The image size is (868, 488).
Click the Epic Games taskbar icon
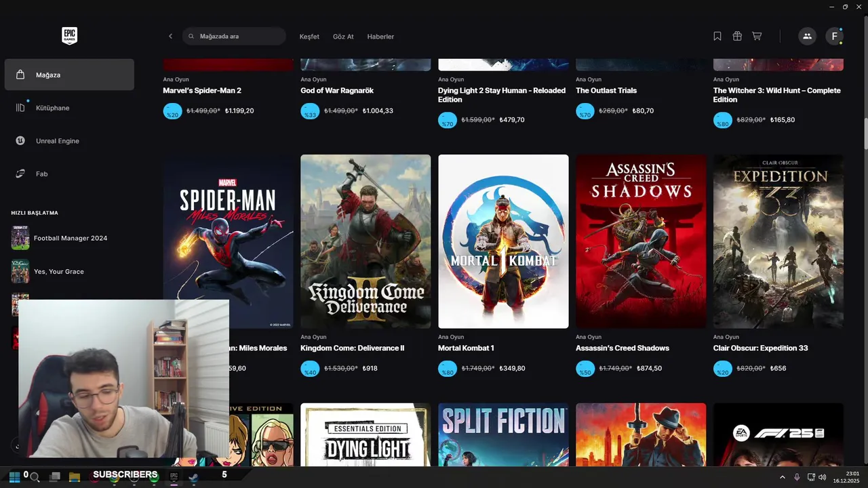point(174,476)
